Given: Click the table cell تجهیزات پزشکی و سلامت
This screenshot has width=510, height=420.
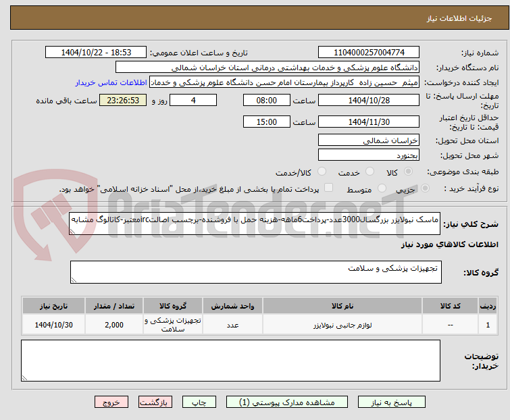Looking at the screenshot, I should pyautogui.click(x=173, y=325).
